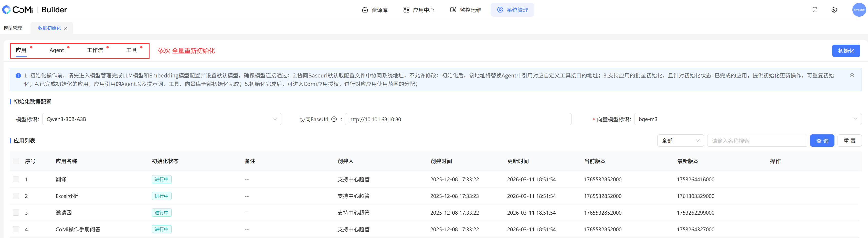
Task: Tick the checkbox for Excel分析 row
Action: tap(16, 196)
